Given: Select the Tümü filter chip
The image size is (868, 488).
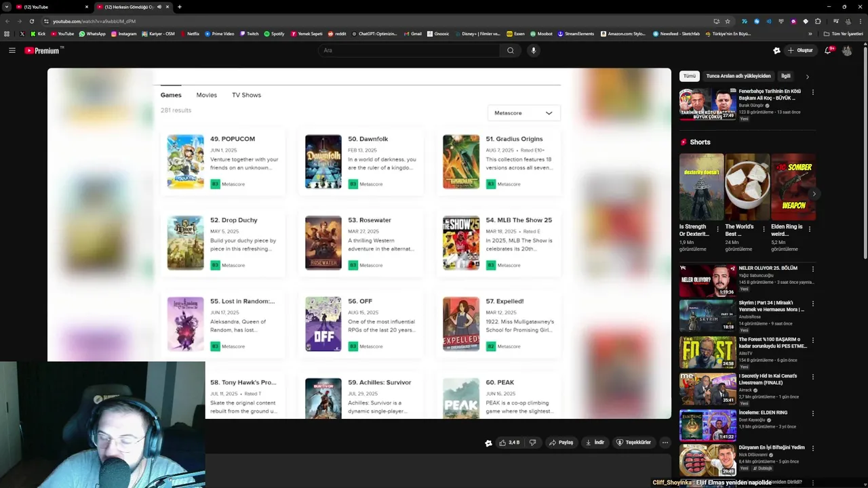Looking at the screenshot, I should coord(690,76).
